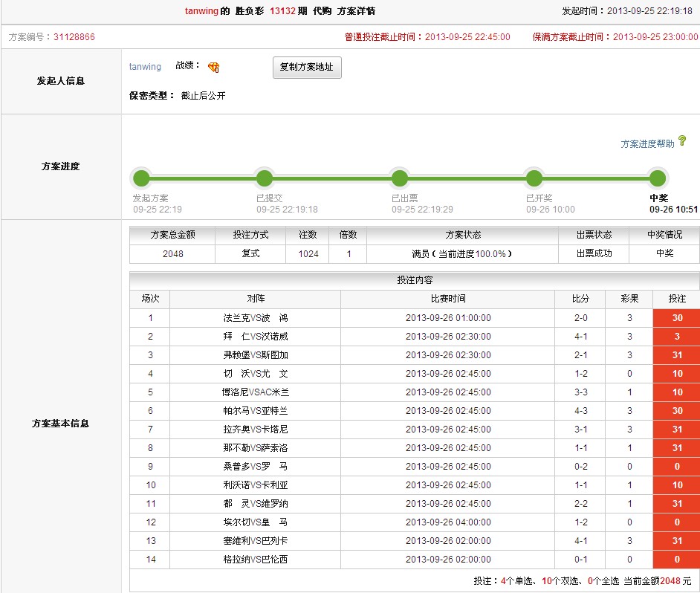Viewport: 700px width, 593px height.
Task: Click the 投注内容 section header bar
Action: click(x=414, y=281)
